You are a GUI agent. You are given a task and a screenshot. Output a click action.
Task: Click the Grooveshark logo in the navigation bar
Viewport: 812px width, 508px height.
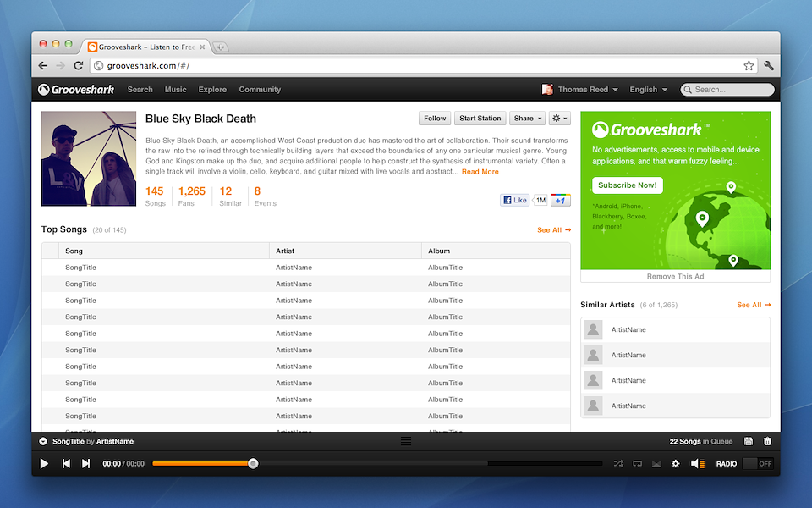coord(76,90)
